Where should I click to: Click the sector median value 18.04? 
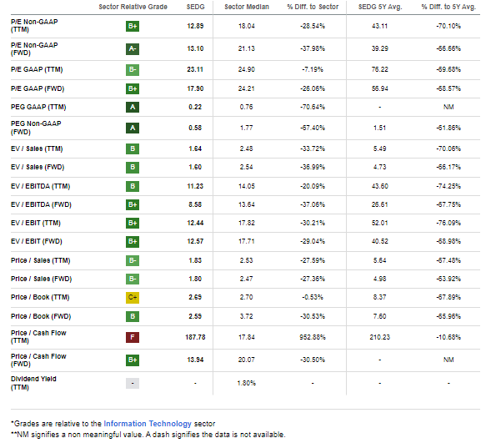pos(247,26)
